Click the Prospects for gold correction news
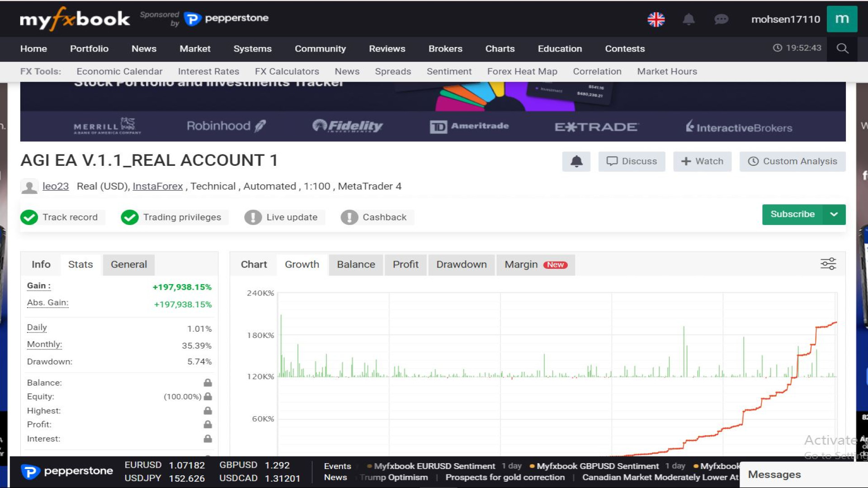 (505, 477)
